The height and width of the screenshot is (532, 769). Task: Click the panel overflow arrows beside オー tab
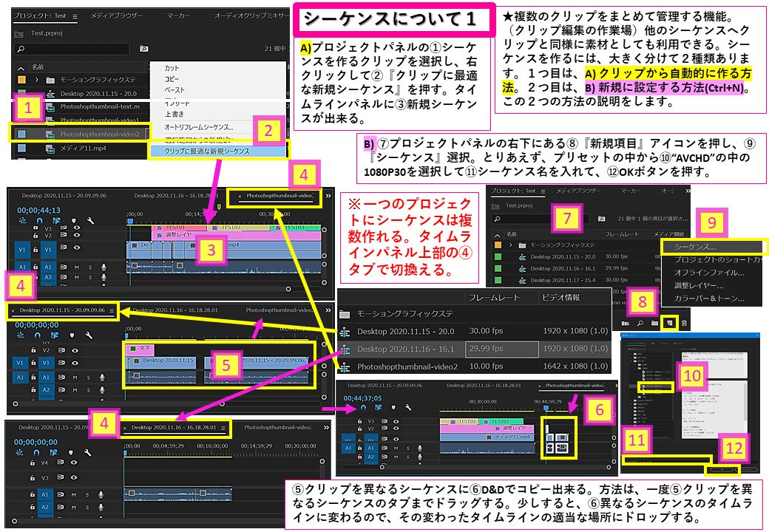coord(687,191)
